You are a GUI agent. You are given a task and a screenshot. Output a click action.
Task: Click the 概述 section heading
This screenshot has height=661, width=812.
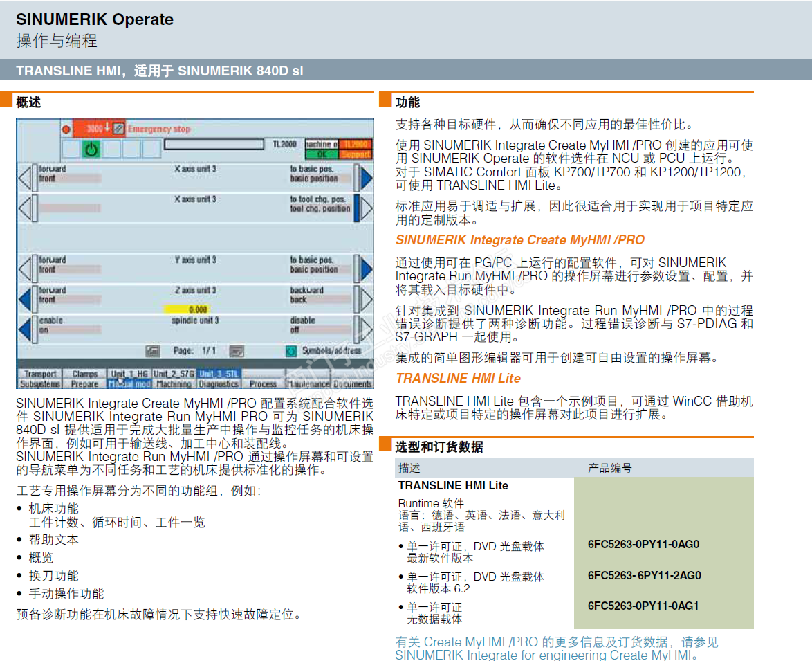click(x=28, y=102)
